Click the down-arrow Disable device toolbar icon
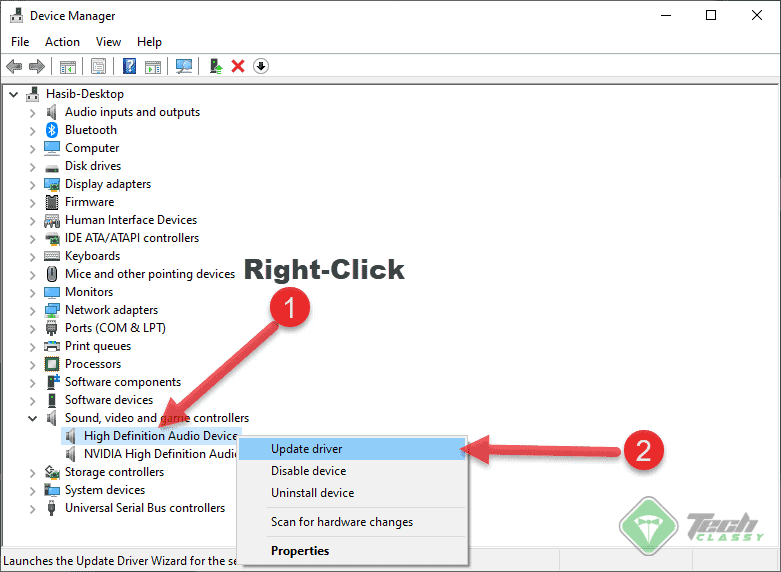The image size is (781, 572). click(x=261, y=66)
